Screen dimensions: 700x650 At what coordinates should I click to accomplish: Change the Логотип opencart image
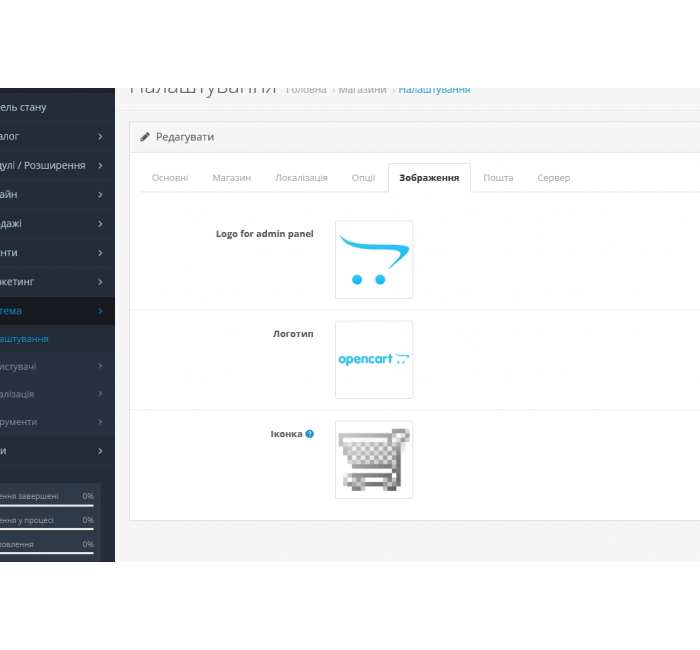374,360
